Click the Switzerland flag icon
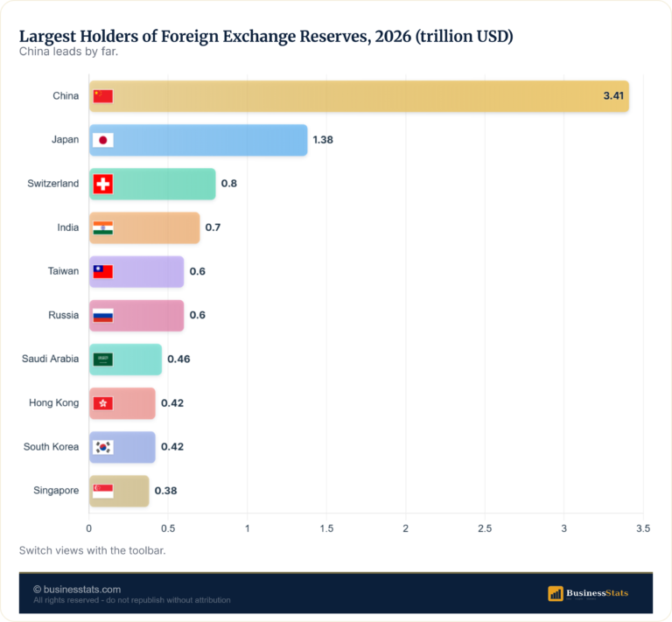 pyautogui.click(x=103, y=185)
